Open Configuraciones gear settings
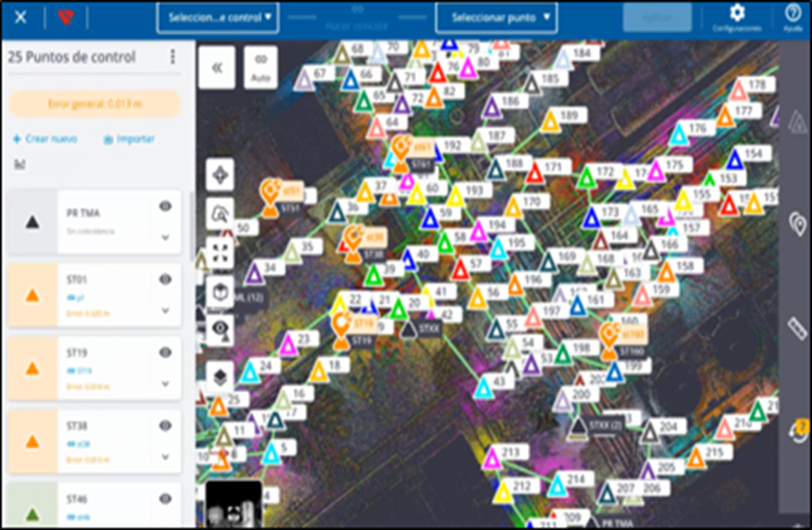The width and height of the screenshot is (812, 530). [736, 17]
